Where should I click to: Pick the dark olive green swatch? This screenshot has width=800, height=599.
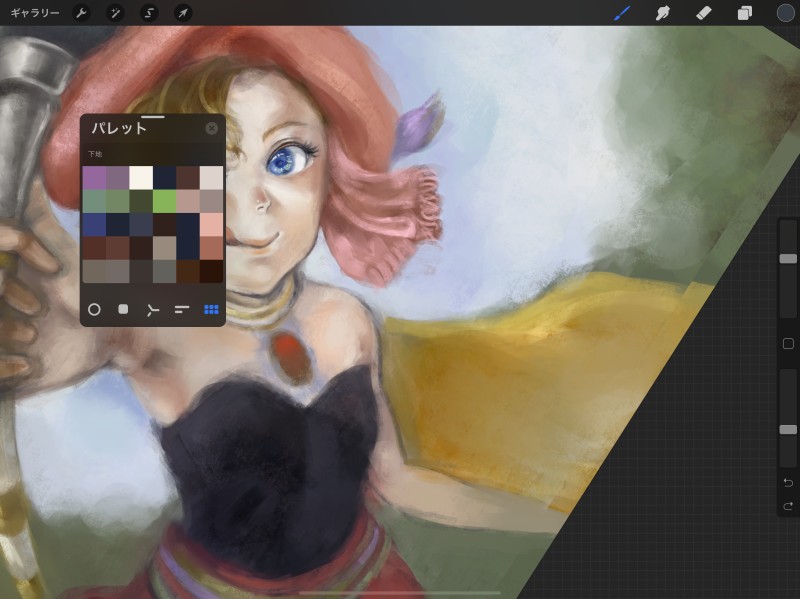coord(141,201)
